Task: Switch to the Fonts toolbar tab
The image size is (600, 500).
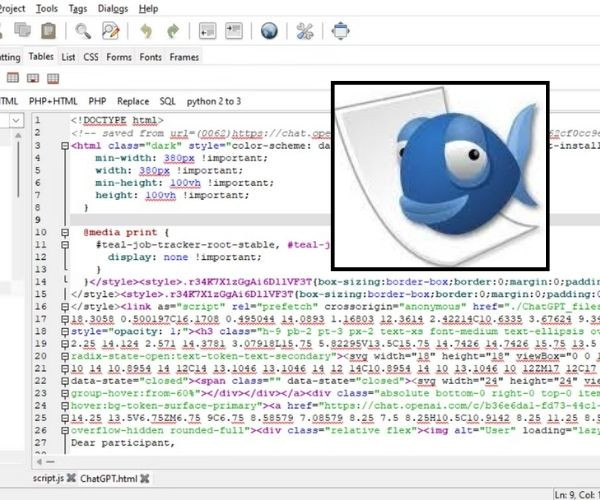Action: click(150, 57)
